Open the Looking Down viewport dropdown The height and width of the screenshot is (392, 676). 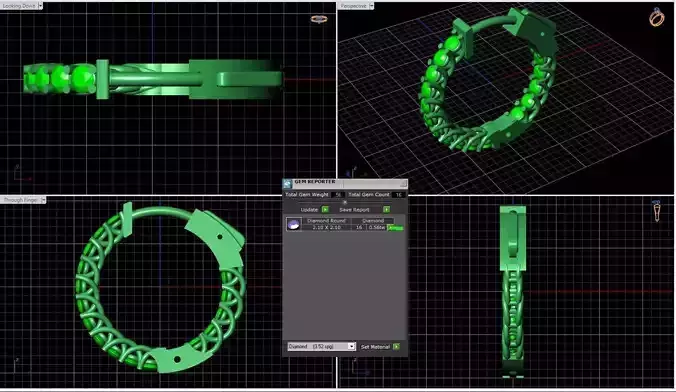click(x=40, y=6)
